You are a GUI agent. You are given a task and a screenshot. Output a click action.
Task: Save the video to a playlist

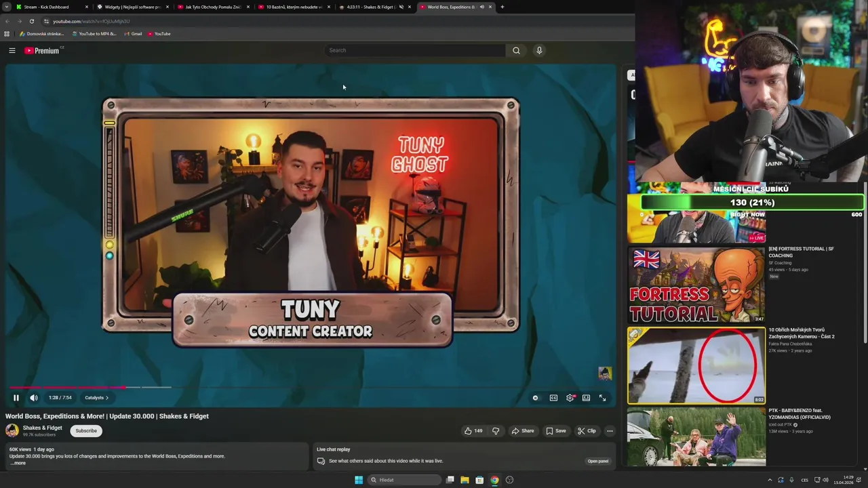(x=556, y=431)
